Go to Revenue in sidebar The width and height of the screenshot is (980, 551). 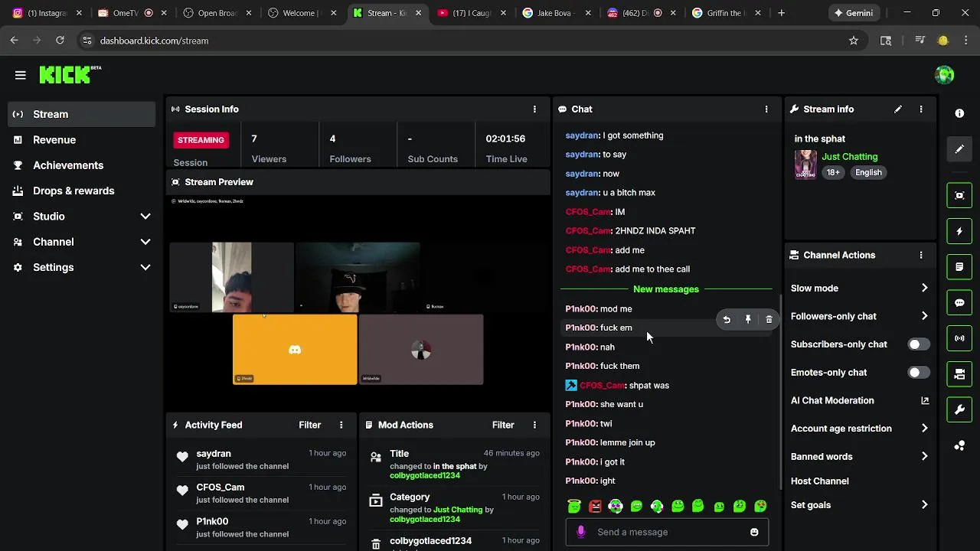(x=82, y=140)
